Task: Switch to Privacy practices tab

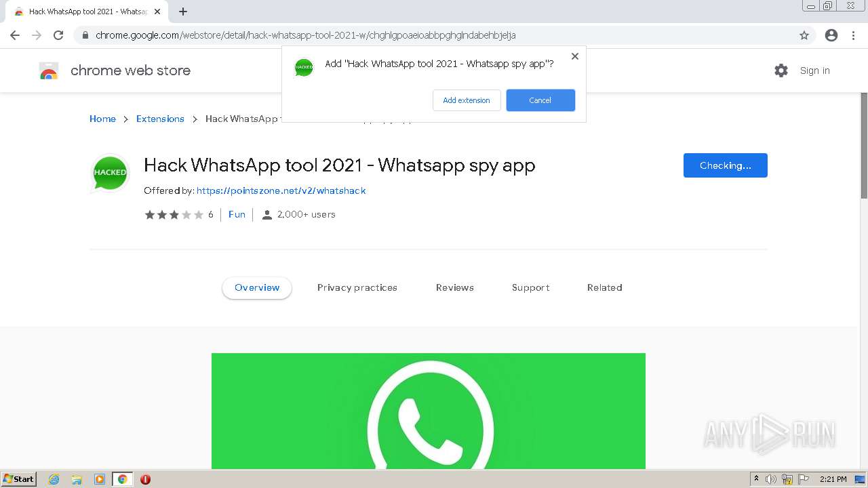Action: tap(357, 287)
